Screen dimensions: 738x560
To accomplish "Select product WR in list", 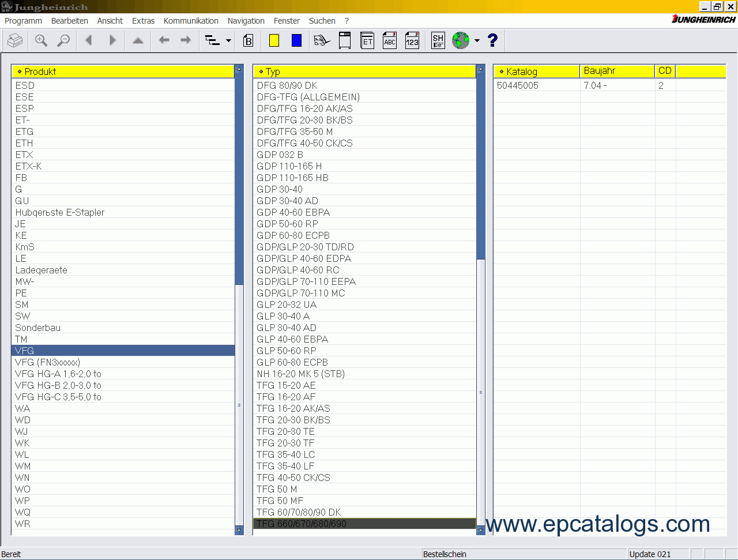I will tap(123, 524).
